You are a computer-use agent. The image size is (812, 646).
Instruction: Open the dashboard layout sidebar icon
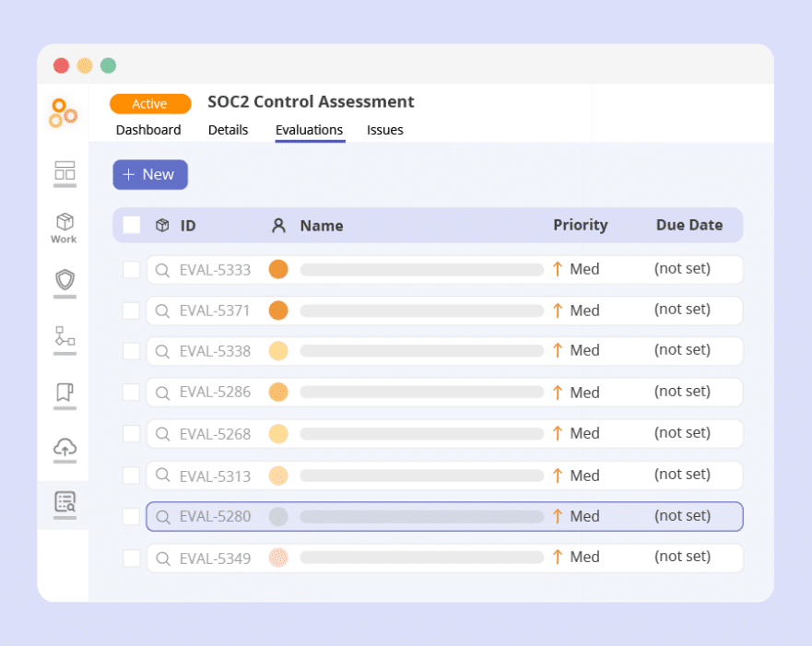pyautogui.click(x=65, y=170)
